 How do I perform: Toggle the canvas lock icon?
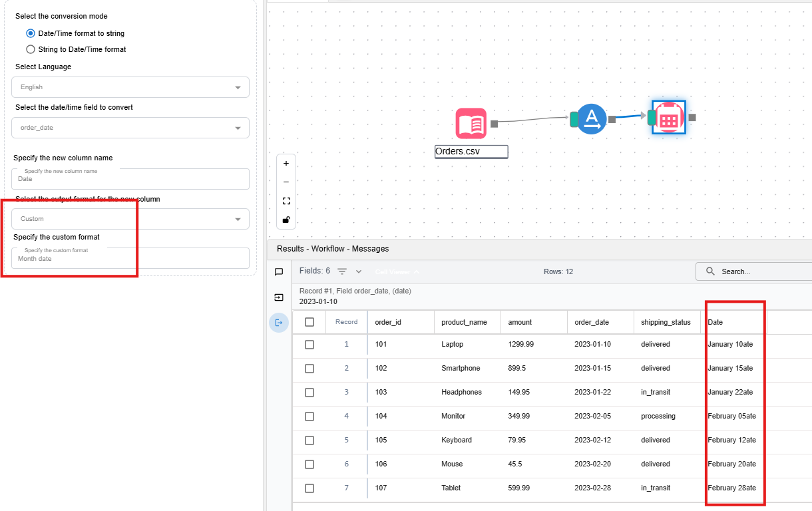[286, 220]
